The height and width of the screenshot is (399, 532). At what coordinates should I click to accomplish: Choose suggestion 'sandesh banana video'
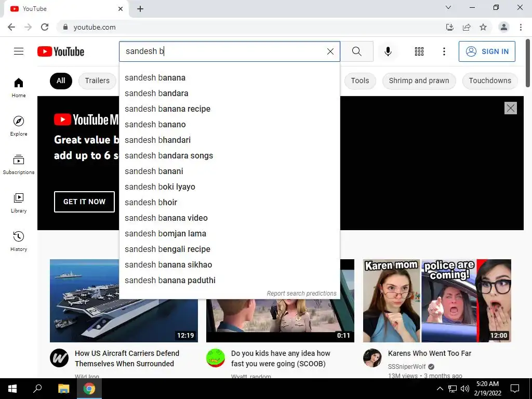pos(229,218)
